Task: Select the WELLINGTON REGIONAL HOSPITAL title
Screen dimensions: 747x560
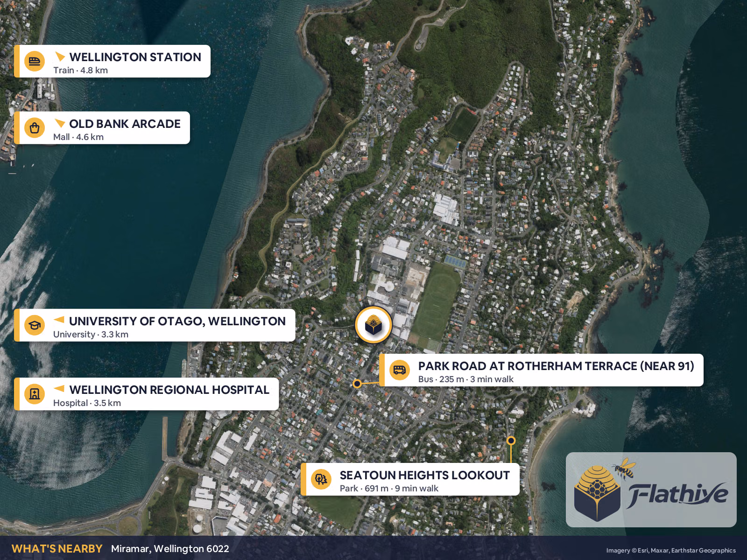Action: click(169, 390)
